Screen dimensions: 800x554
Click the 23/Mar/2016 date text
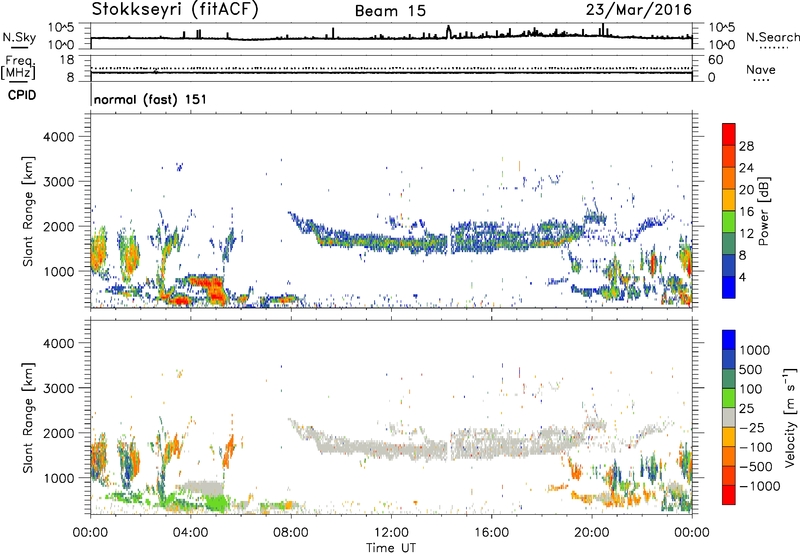639,10
